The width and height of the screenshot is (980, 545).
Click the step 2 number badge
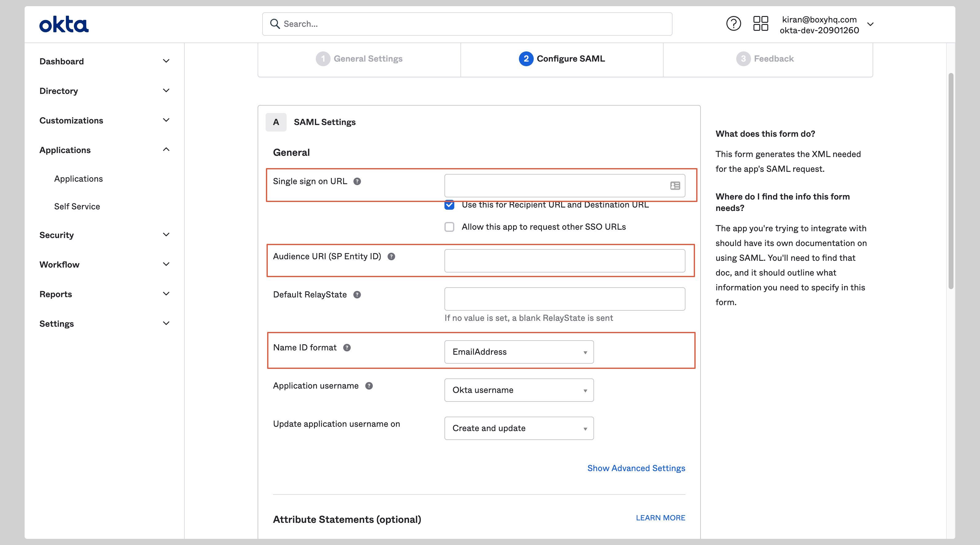coord(526,59)
